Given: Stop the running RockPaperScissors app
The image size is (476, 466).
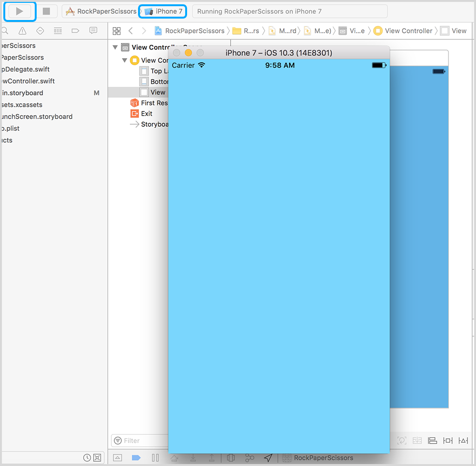Looking at the screenshot, I should click(46, 11).
